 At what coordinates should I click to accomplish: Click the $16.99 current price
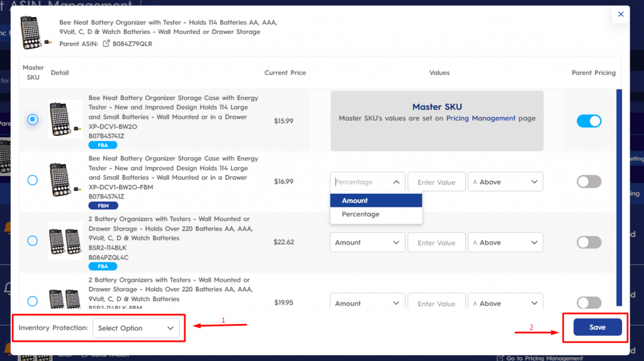[284, 181]
